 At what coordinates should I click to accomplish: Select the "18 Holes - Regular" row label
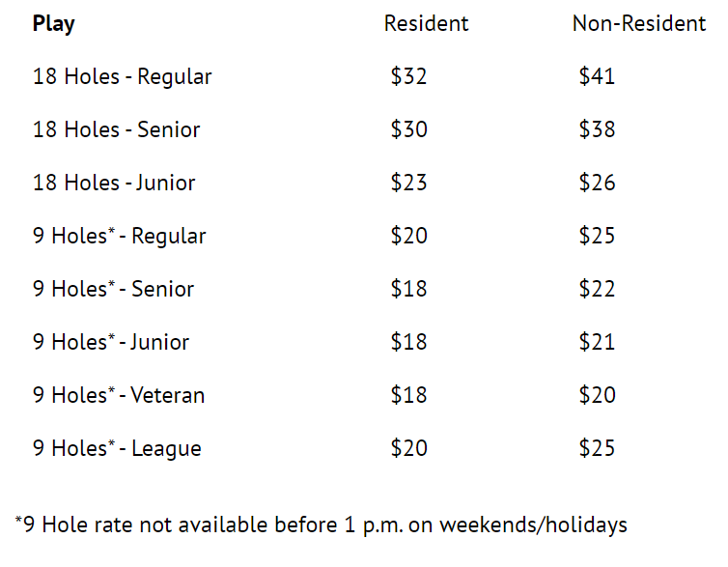pyautogui.click(x=122, y=77)
